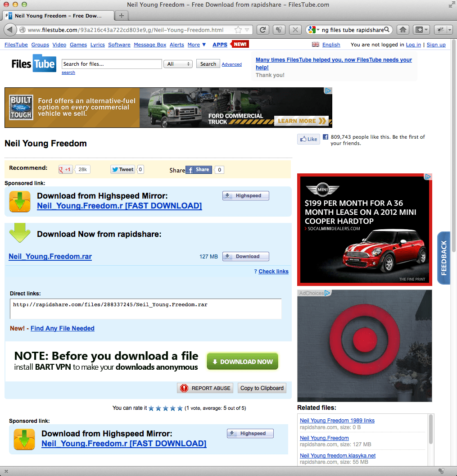The width and height of the screenshot is (457, 476).
Task: Click the Search for files input field
Action: tap(112, 64)
